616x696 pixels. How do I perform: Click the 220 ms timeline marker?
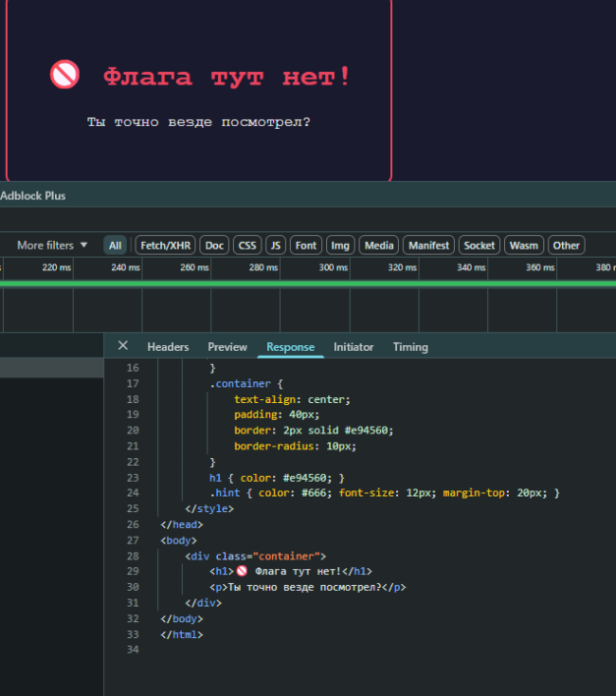point(56,267)
